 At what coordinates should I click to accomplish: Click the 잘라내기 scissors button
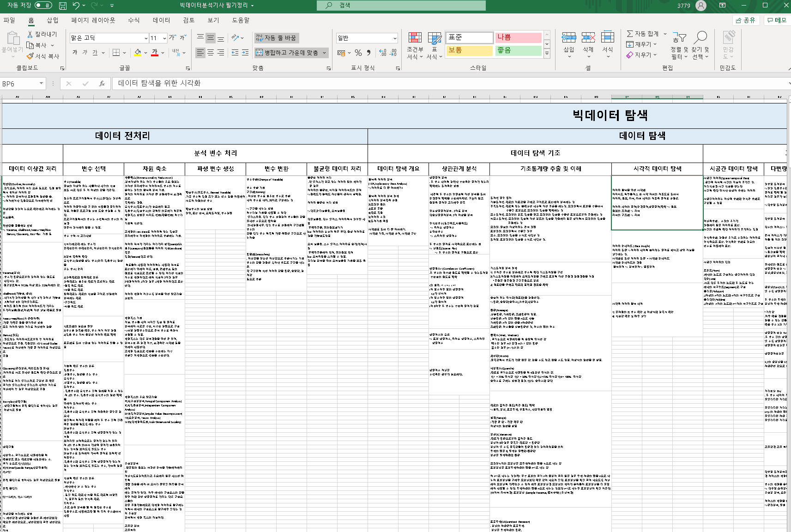[42, 34]
